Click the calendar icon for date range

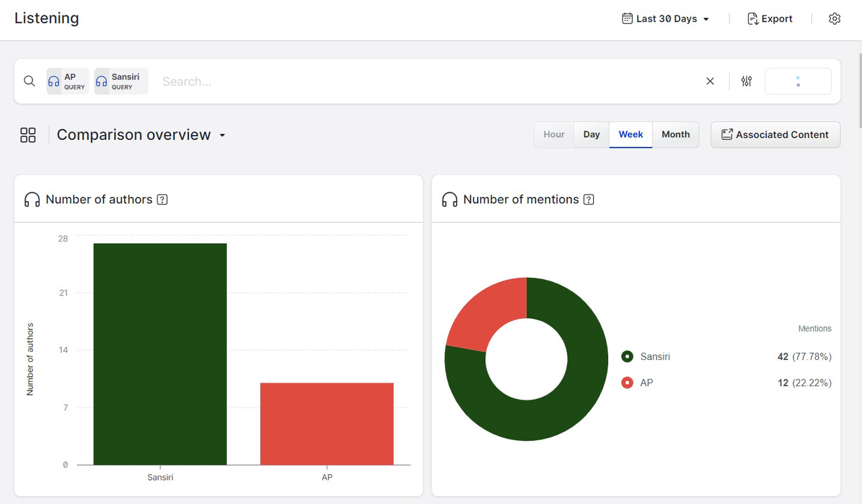(x=627, y=19)
